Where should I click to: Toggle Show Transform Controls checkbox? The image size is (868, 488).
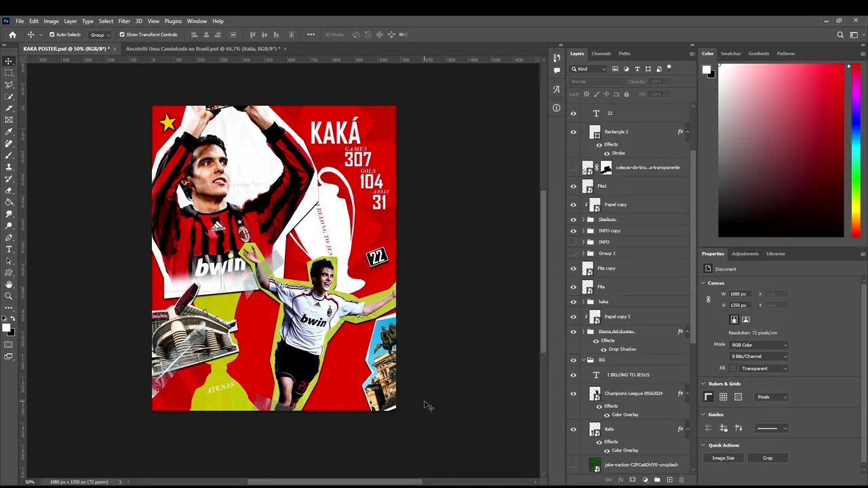pyautogui.click(x=122, y=35)
